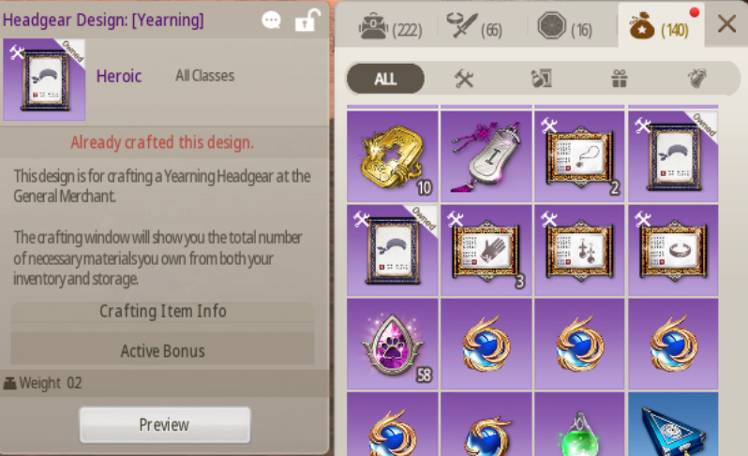This screenshot has width=748, height=456.
Task: Switch to the equipment tab showing 66
Action: click(x=475, y=26)
